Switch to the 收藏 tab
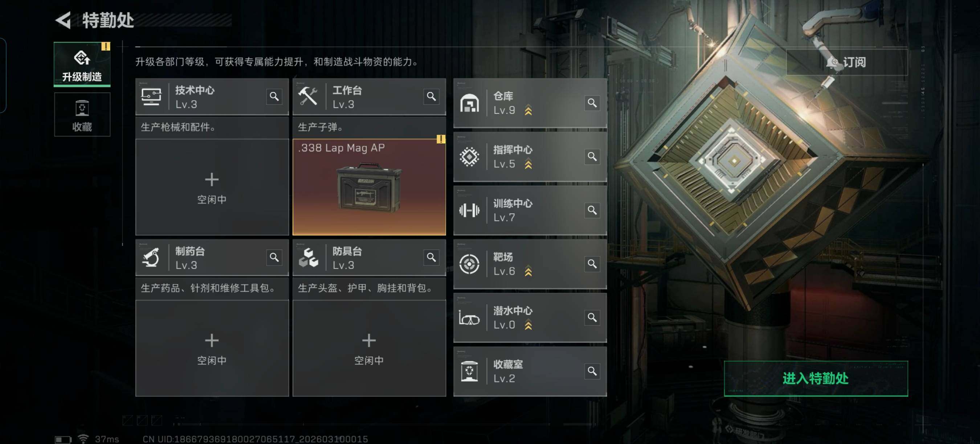This screenshot has height=444, width=980. (82, 114)
